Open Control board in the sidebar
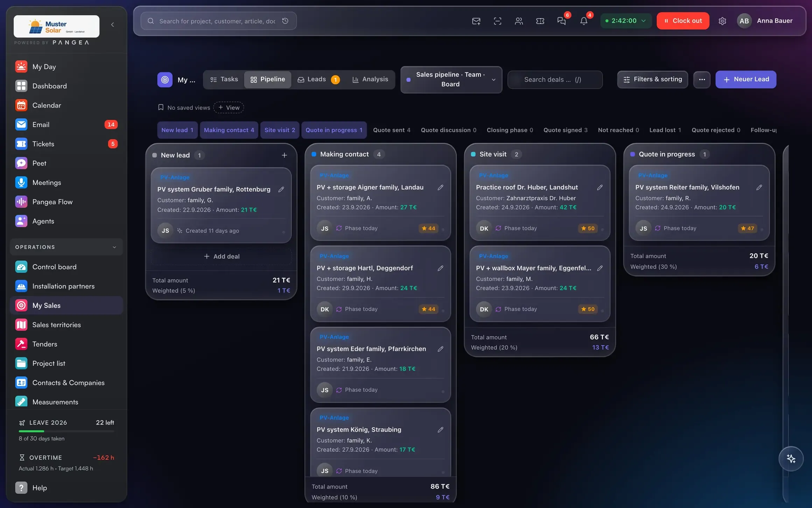812x508 pixels. (66, 267)
